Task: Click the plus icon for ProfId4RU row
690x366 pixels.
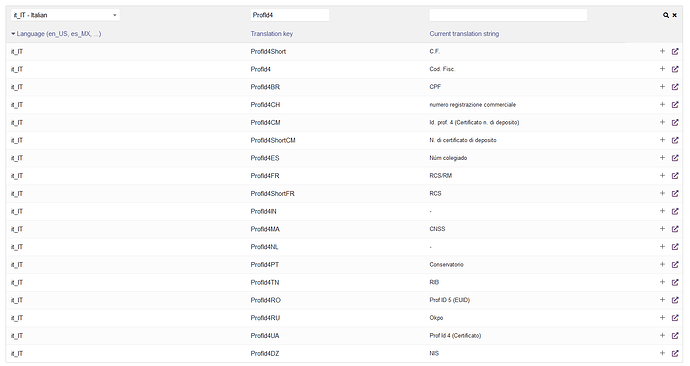Action: [x=662, y=318]
